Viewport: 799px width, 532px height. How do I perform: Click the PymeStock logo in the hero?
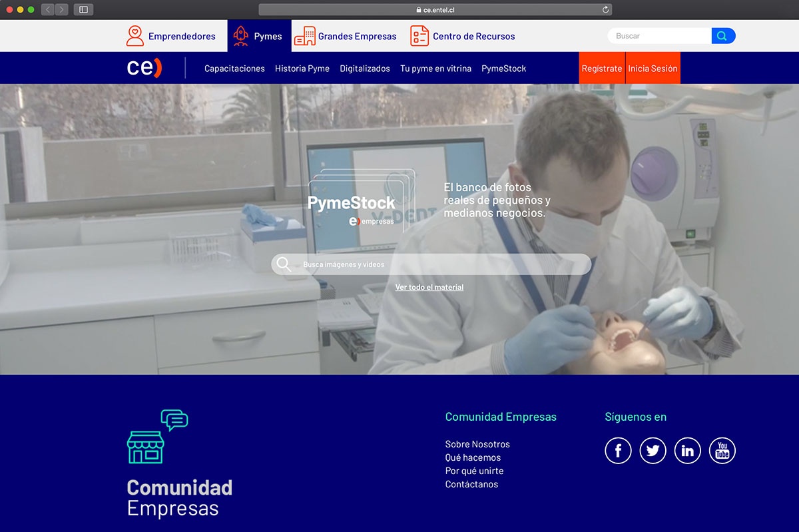point(362,200)
